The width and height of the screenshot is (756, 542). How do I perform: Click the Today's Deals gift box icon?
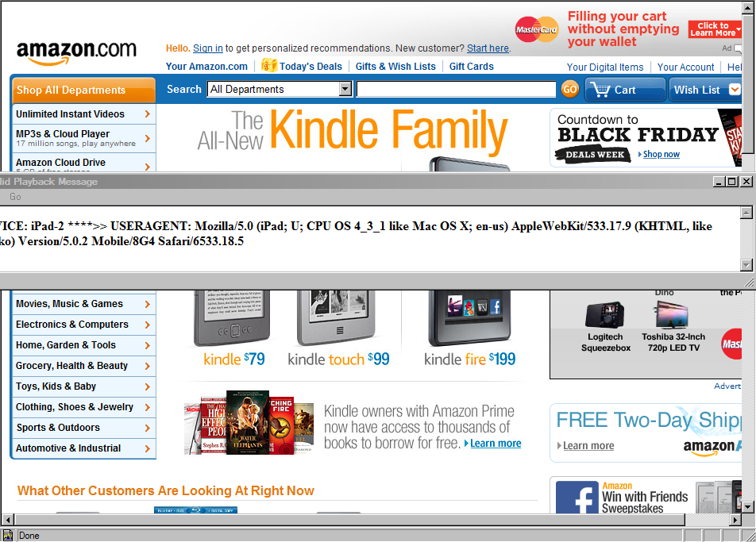click(268, 65)
